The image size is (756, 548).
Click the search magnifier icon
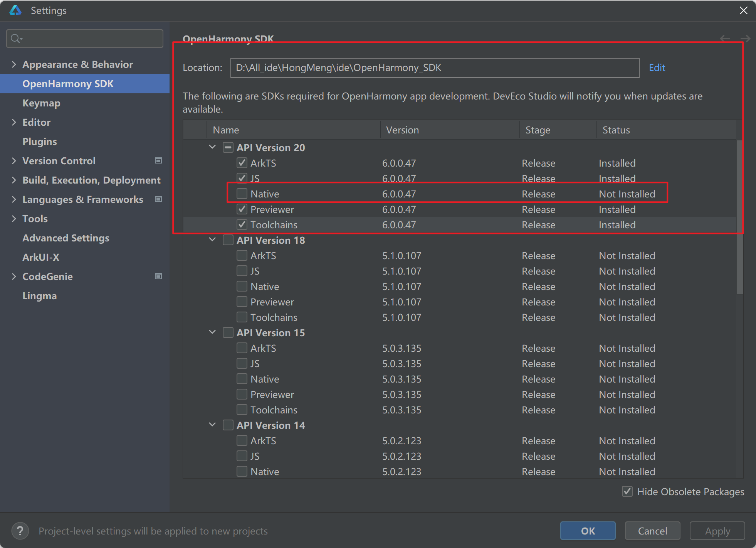coord(16,39)
